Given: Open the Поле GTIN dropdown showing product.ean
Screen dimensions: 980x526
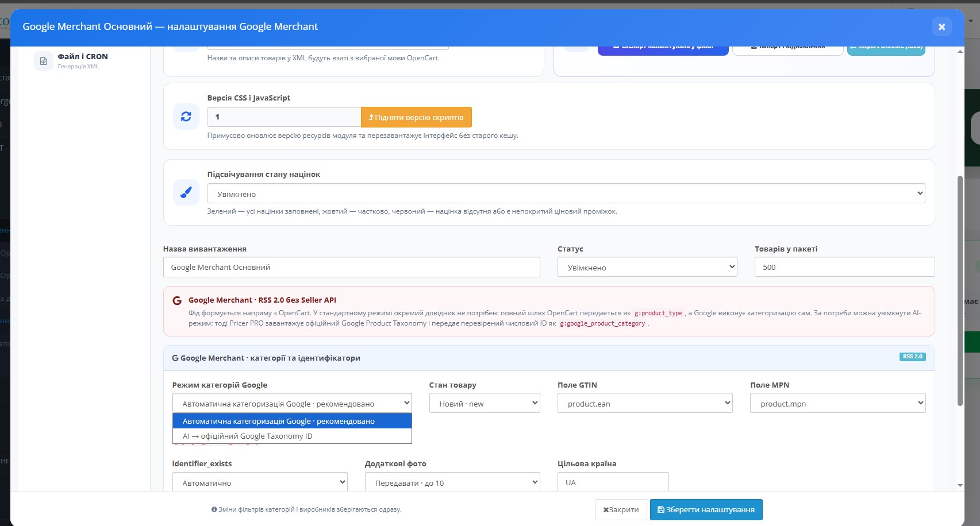Looking at the screenshot, I should pyautogui.click(x=645, y=403).
